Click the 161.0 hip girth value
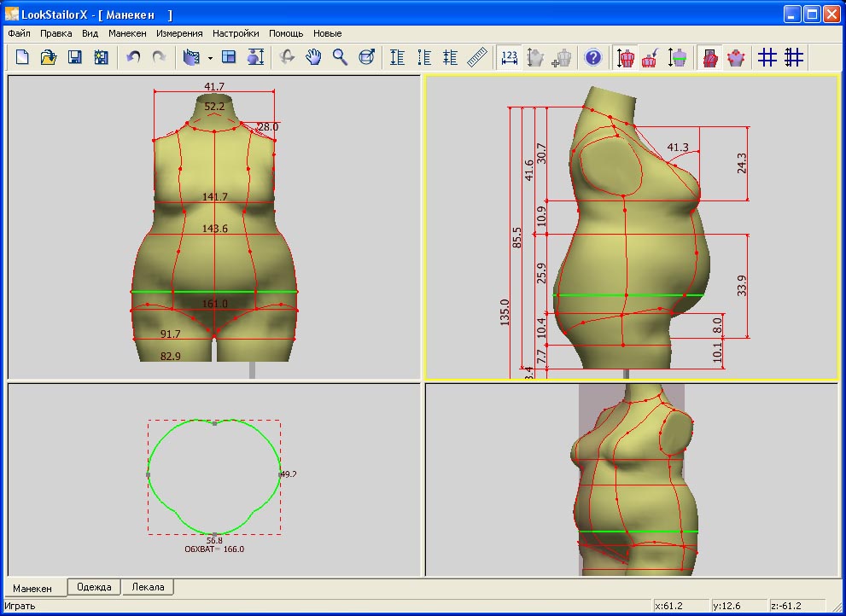This screenshot has height=616, width=846. click(215, 304)
